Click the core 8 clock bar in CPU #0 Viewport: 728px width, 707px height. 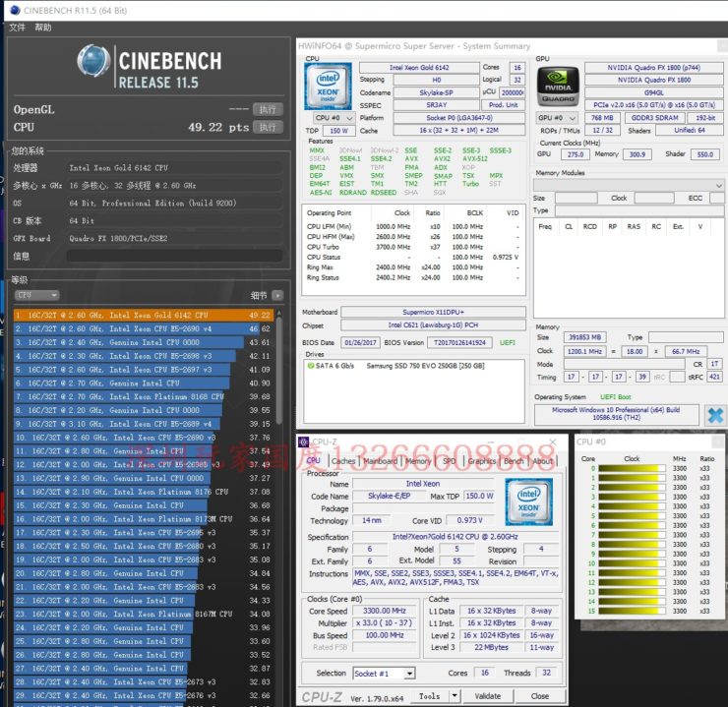(632, 544)
